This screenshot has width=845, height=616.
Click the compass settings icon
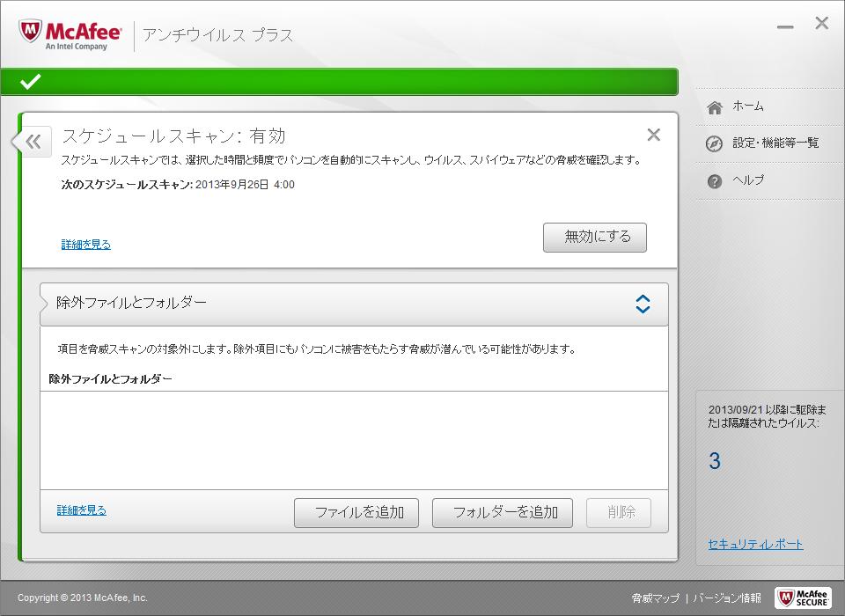point(714,144)
